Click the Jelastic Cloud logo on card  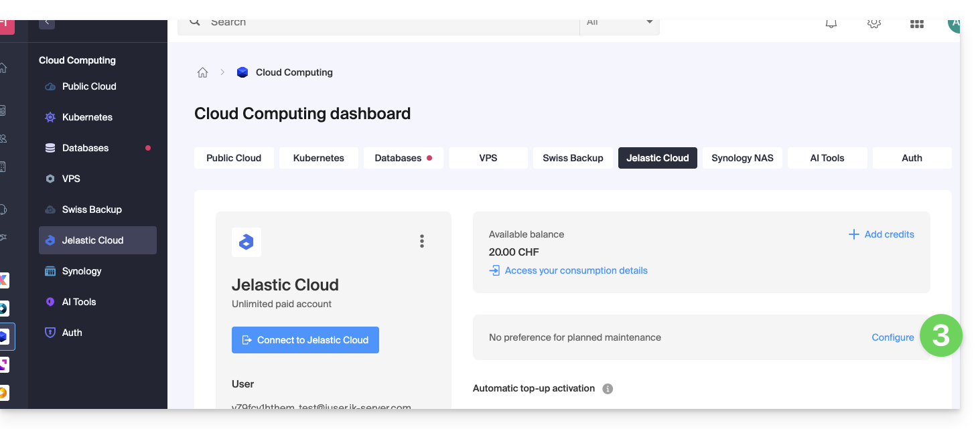[x=247, y=242]
